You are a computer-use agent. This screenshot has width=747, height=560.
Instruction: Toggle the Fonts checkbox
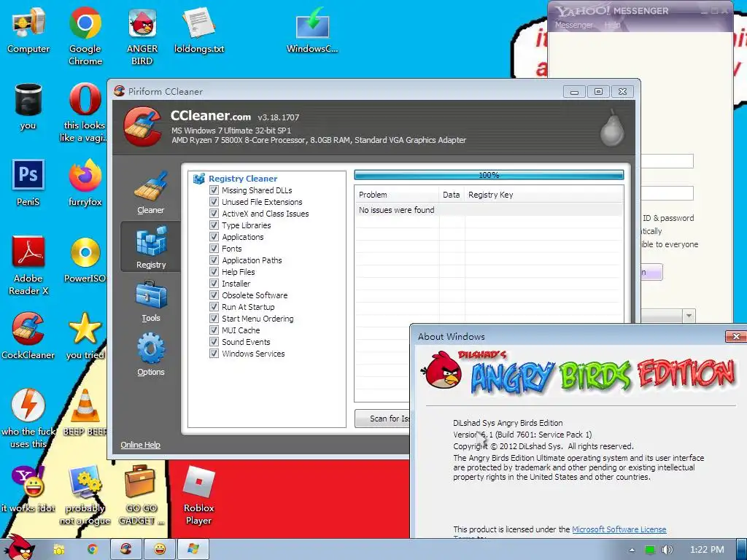click(214, 248)
